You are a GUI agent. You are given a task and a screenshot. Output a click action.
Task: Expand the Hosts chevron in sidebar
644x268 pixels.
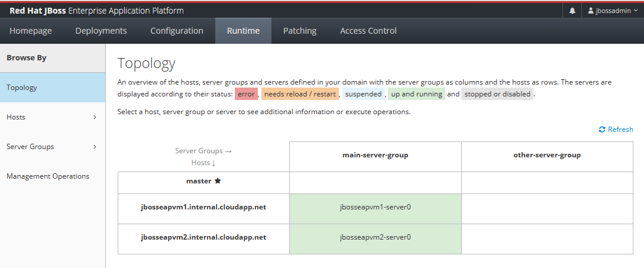(95, 117)
